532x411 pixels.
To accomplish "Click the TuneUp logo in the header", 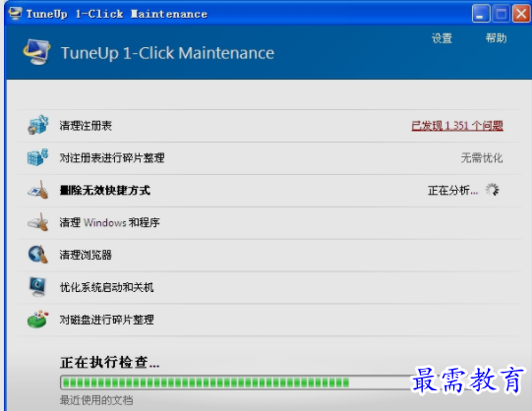I will click(x=36, y=52).
